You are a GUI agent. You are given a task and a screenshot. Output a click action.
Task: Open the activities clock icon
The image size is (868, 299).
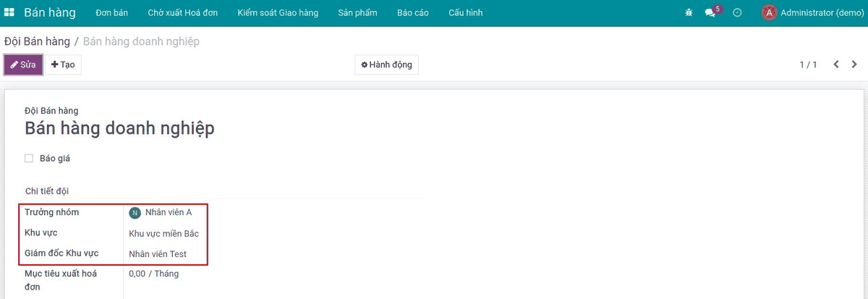pos(737,12)
